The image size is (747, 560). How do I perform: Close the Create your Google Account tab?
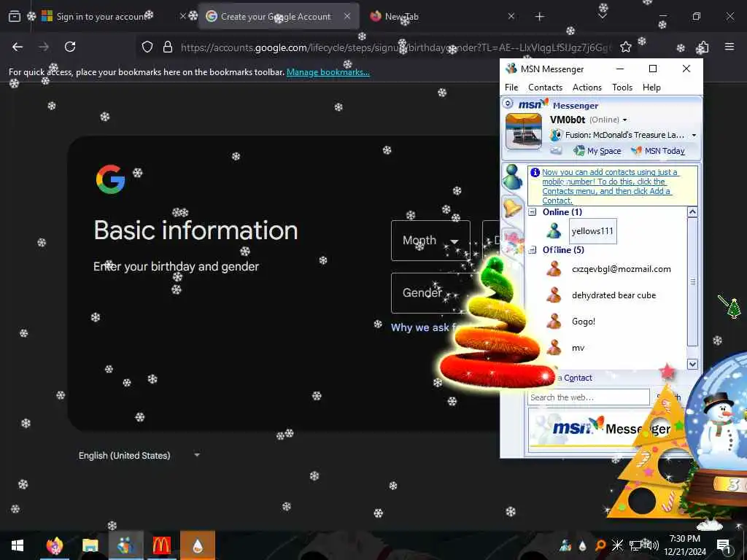(347, 16)
